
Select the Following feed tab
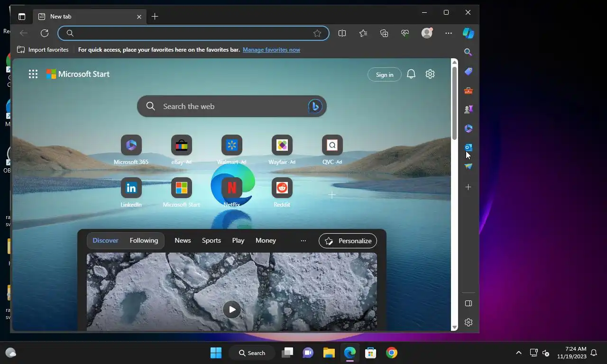[x=144, y=241]
